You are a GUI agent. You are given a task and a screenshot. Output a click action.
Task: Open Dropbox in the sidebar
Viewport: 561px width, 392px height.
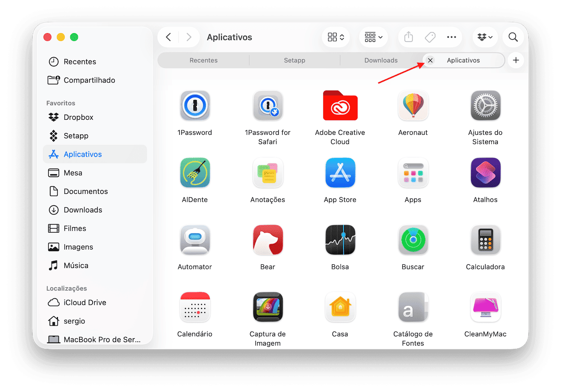pyautogui.click(x=95, y=117)
